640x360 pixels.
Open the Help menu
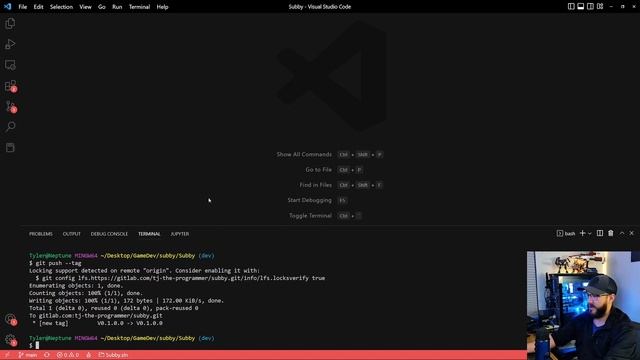[162, 7]
